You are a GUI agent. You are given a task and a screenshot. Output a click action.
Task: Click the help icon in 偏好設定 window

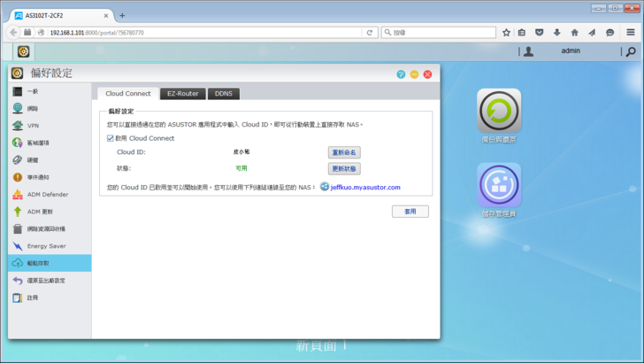coord(401,74)
